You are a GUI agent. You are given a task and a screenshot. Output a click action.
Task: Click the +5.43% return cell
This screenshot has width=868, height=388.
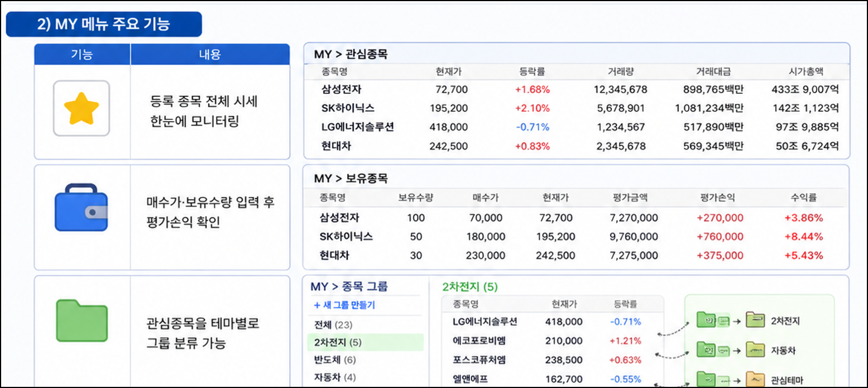click(804, 256)
